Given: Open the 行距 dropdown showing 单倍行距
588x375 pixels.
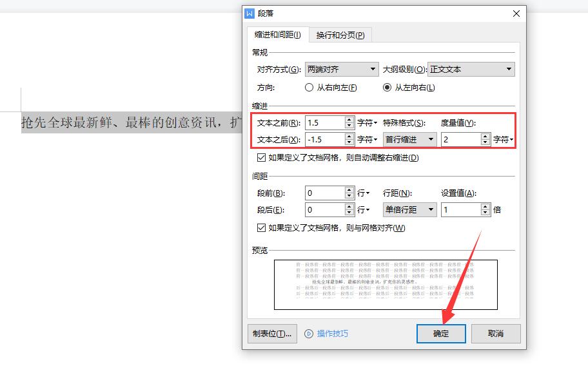Looking at the screenshot, I should pos(410,209).
